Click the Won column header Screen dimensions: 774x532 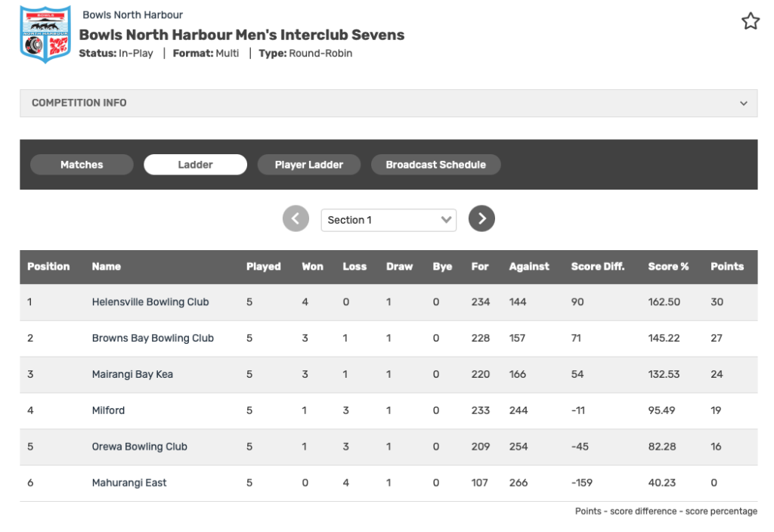point(312,267)
